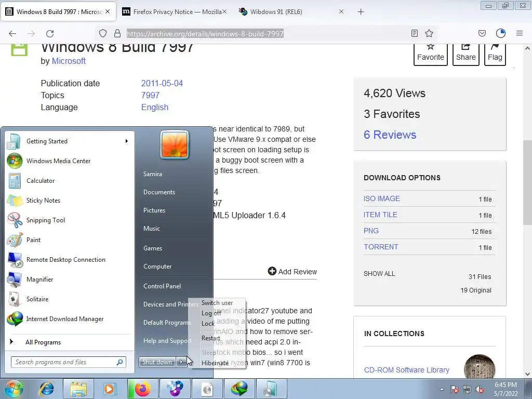This screenshot has height=399, width=532.
Task: Open ITEM TILE download option
Action: (x=380, y=215)
